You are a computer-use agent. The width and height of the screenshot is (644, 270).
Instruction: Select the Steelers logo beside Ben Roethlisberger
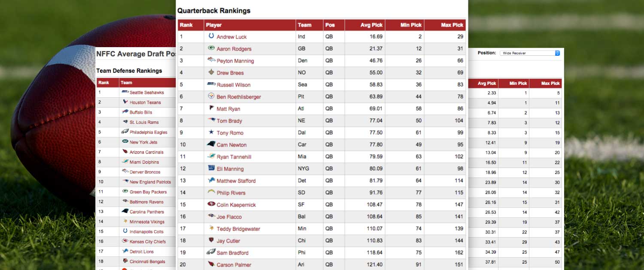pyautogui.click(x=210, y=96)
